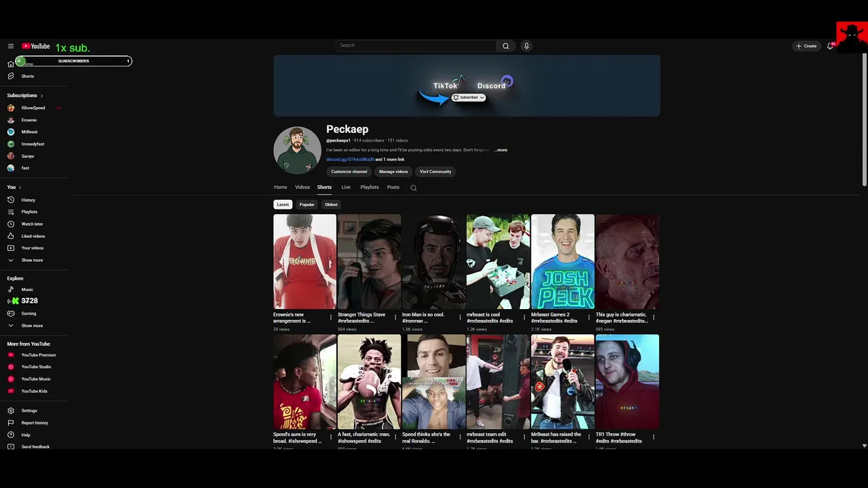Go to IShowSpeed subscription channel
The width and height of the screenshot is (868, 488).
(x=33, y=108)
